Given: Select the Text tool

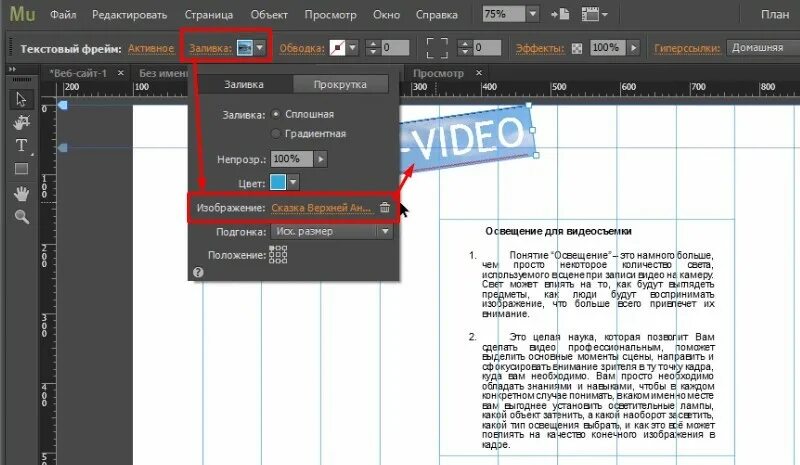Looking at the screenshot, I should coord(21,145).
